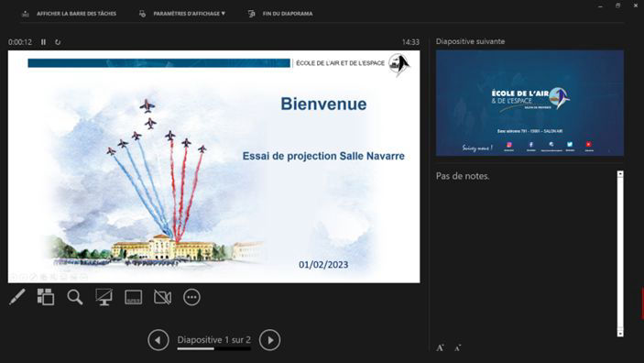Screen dimensions: 644x363
Task: Click the taskbar icon beside 'Afficher la barre'
Action: [x=26, y=14]
